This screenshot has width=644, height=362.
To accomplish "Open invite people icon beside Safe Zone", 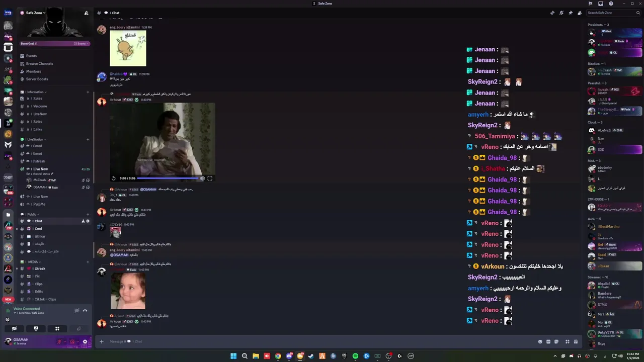I will tap(86, 13).
